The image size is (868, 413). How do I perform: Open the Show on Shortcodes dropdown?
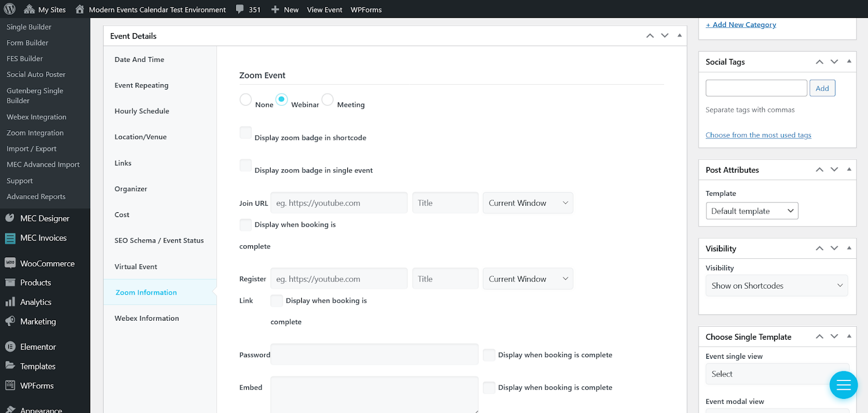tap(776, 285)
